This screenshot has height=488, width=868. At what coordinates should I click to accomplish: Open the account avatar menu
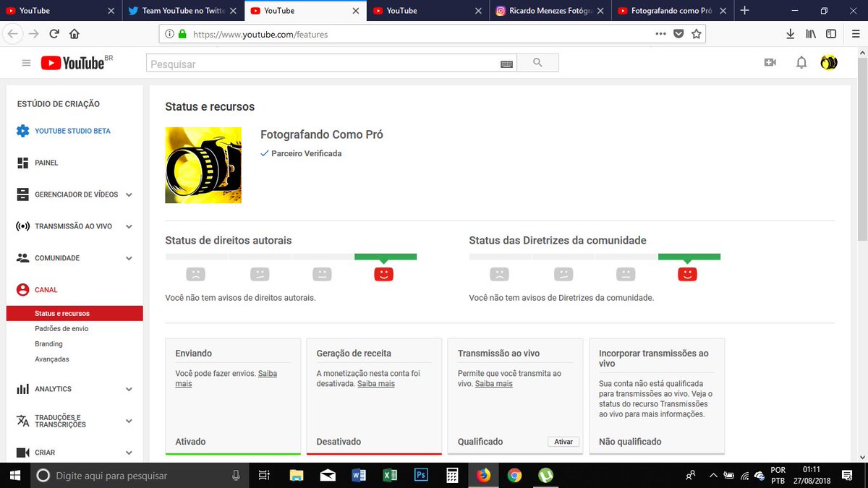[829, 63]
